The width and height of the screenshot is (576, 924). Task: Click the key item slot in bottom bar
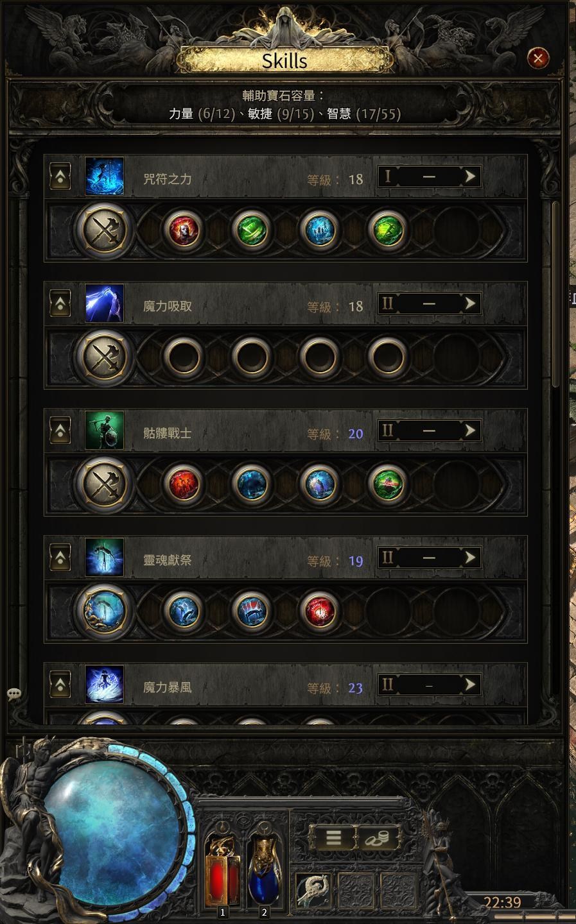[x=313, y=890]
